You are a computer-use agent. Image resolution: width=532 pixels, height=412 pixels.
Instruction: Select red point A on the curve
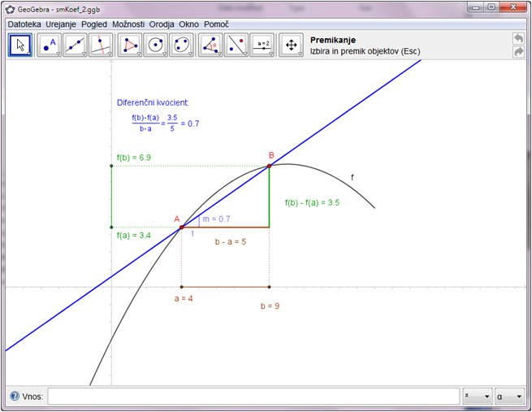(x=181, y=227)
